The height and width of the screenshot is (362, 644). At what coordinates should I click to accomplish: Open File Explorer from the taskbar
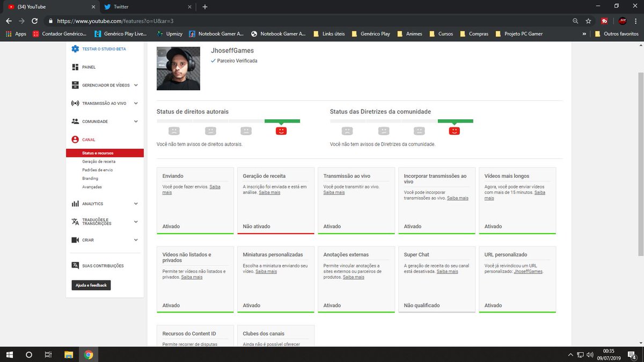coord(68,354)
